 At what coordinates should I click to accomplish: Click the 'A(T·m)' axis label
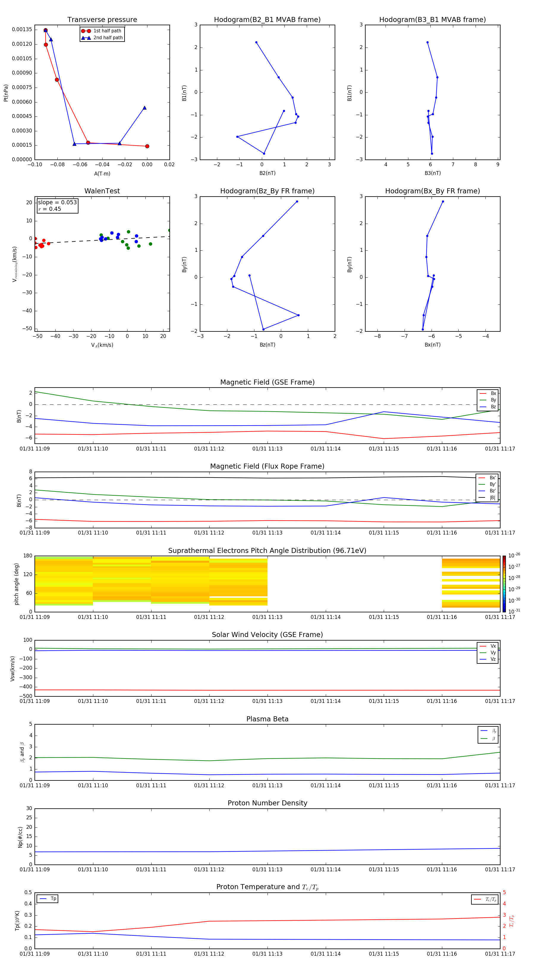[102, 174]
